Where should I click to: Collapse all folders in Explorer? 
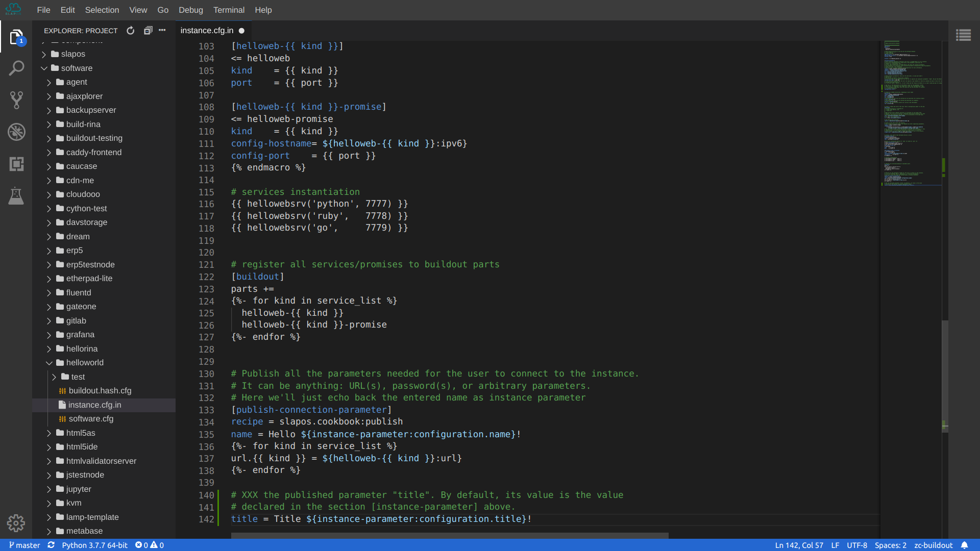[x=148, y=31]
